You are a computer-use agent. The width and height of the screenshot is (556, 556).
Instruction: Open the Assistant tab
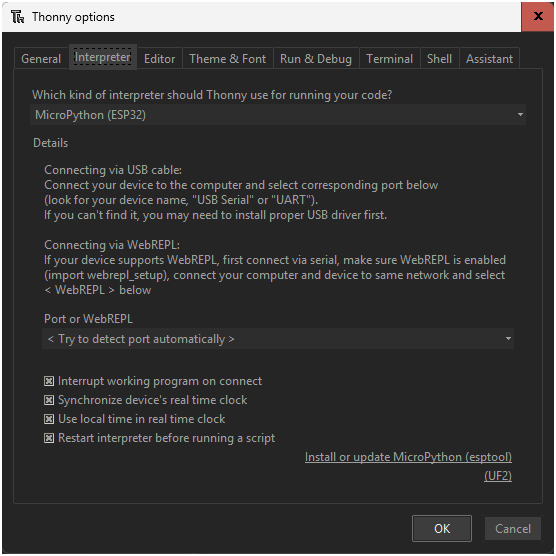point(489,59)
